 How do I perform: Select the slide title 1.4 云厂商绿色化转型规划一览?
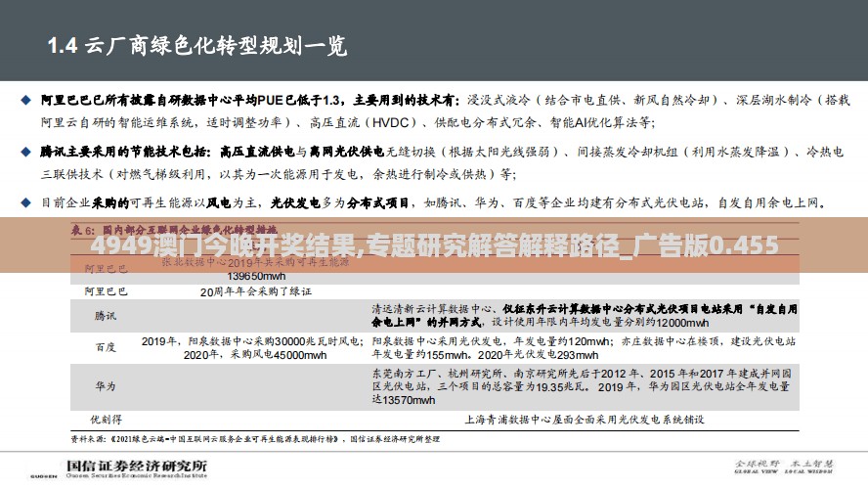(197, 45)
